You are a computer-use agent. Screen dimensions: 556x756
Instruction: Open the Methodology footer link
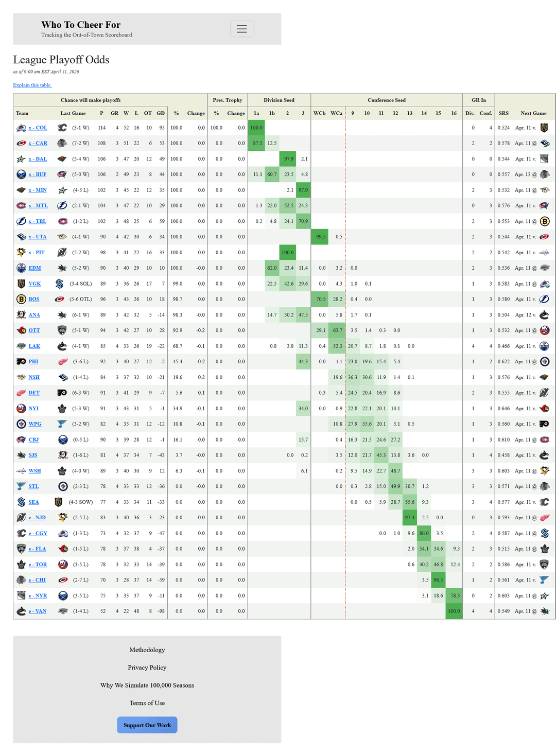tap(147, 650)
